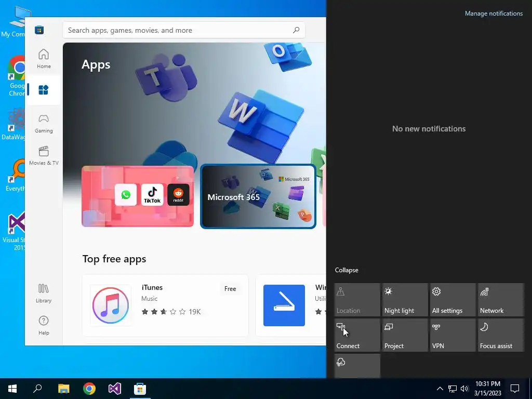Select the Visual Studio desktop shortcut

(14, 232)
